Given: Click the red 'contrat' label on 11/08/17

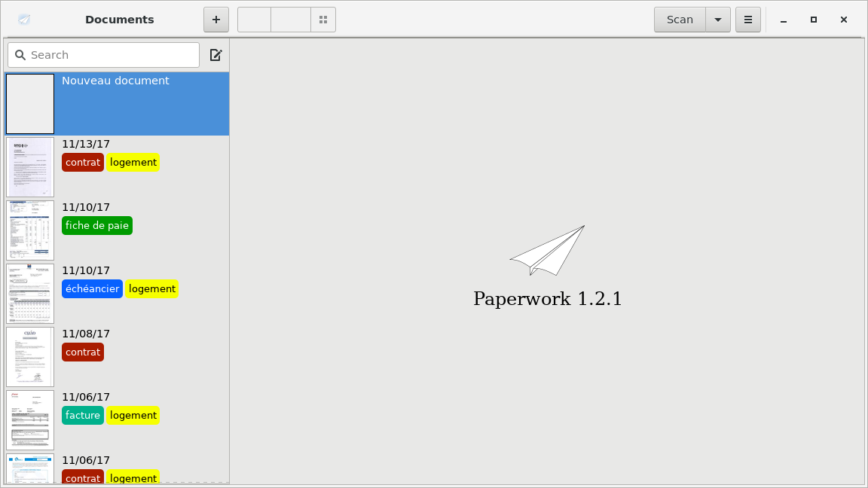Looking at the screenshot, I should coord(83,352).
